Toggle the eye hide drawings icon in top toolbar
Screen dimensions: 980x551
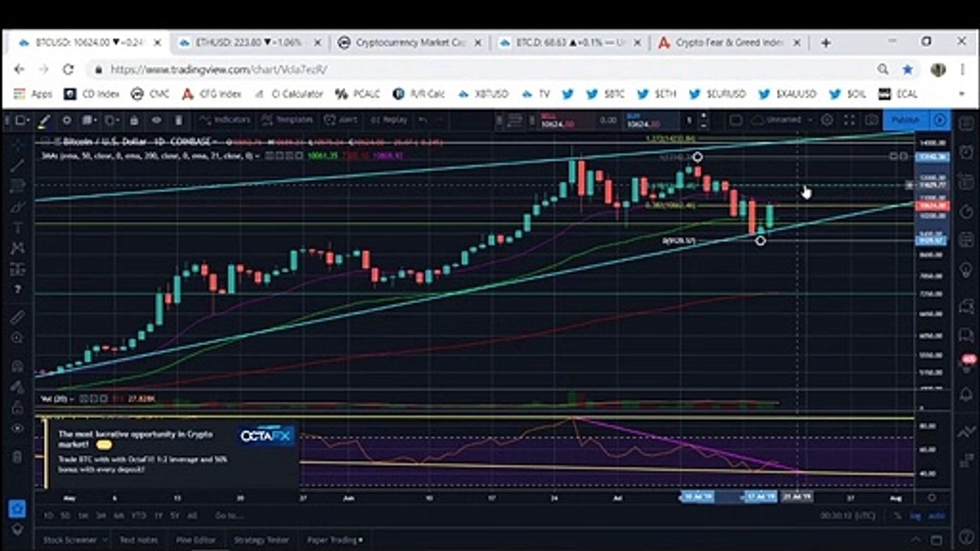(x=156, y=120)
